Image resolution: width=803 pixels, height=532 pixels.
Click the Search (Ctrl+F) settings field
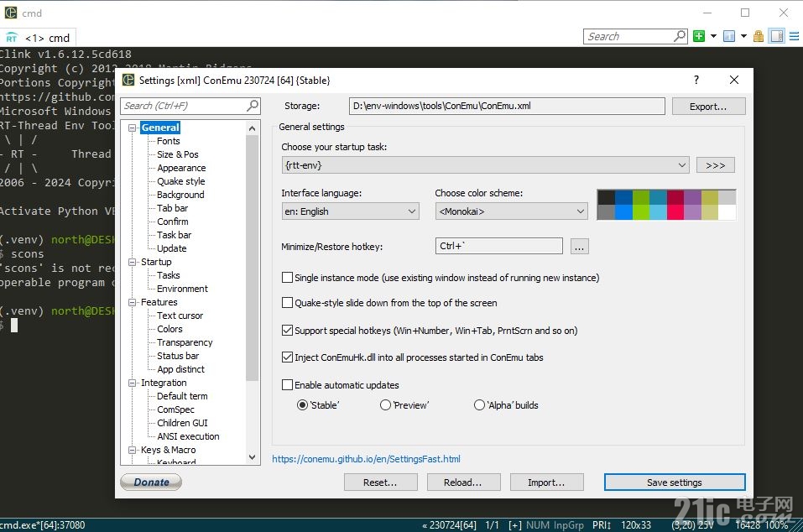coord(190,106)
